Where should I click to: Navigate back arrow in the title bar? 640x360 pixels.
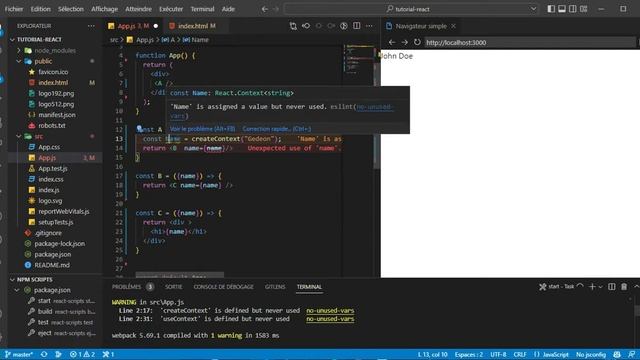[x=264, y=9]
